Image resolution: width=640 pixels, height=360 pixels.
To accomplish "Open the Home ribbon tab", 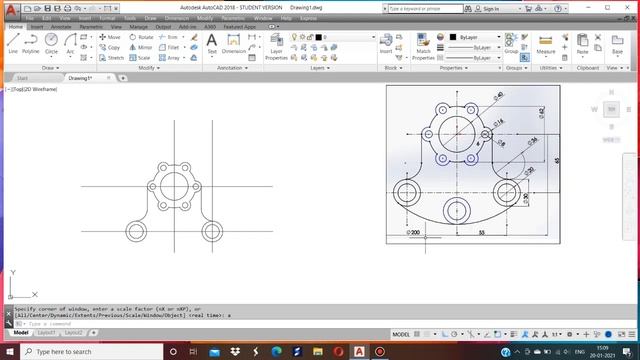I will pyautogui.click(x=16, y=27).
